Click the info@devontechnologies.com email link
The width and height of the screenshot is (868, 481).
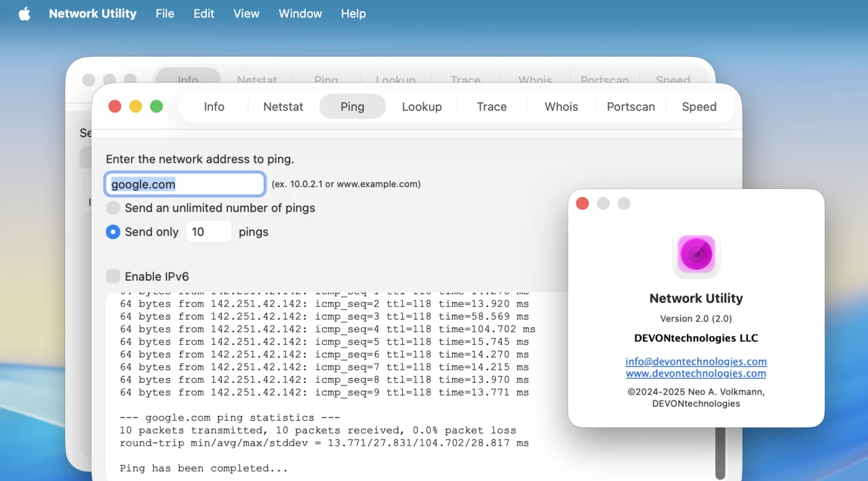pos(696,361)
